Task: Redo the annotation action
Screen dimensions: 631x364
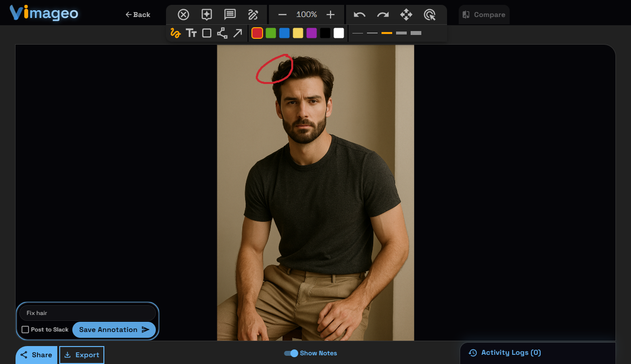Action: pyautogui.click(x=383, y=15)
